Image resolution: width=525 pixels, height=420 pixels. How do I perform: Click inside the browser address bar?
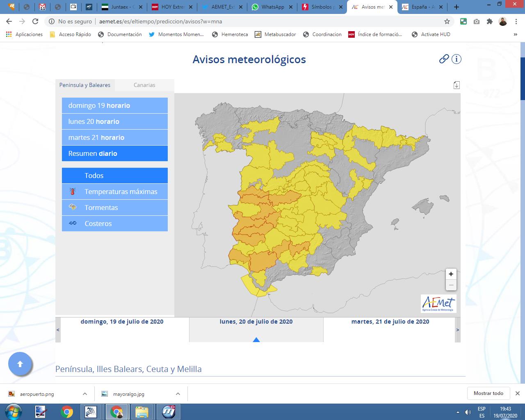pyautogui.click(x=246, y=21)
